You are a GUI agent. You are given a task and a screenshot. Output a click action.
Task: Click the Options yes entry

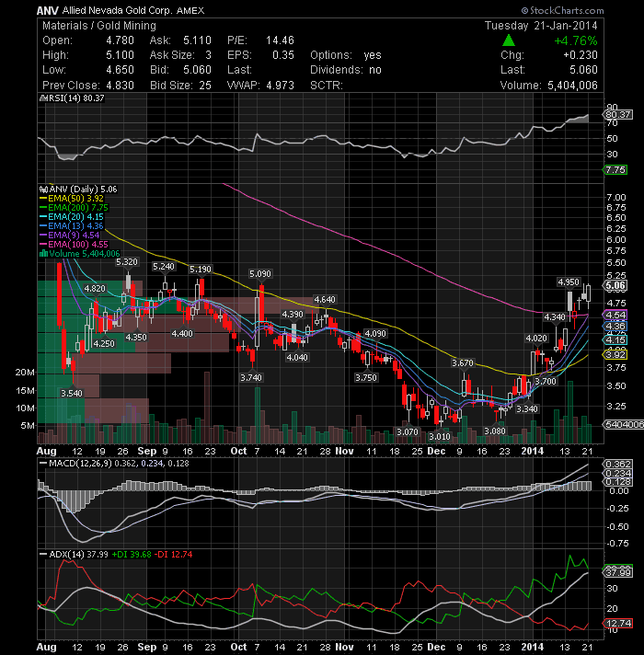click(346, 55)
